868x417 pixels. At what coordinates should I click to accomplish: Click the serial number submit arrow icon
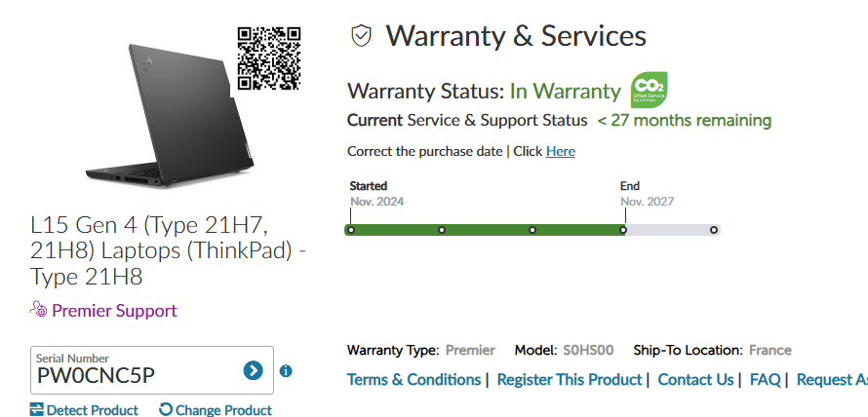tap(253, 370)
